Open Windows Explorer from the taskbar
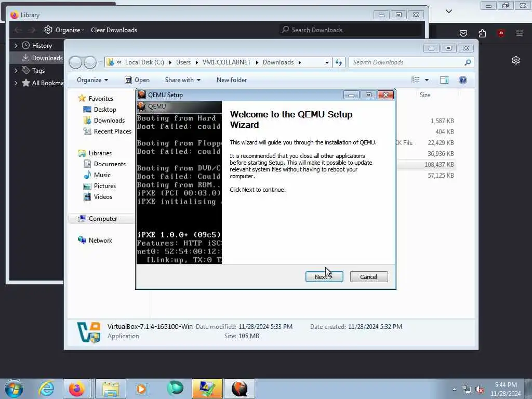 point(111,389)
